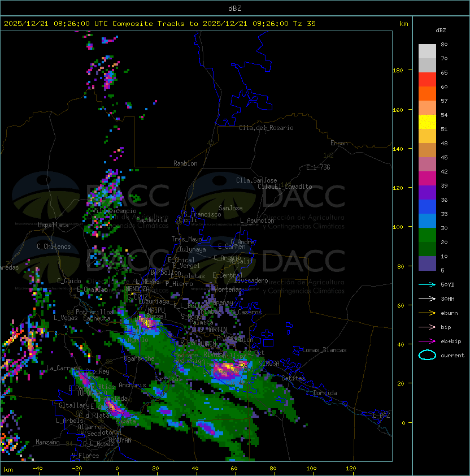Select the pink bip arrow icon
The width and height of the screenshot is (470, 476).
coord(427,327)
